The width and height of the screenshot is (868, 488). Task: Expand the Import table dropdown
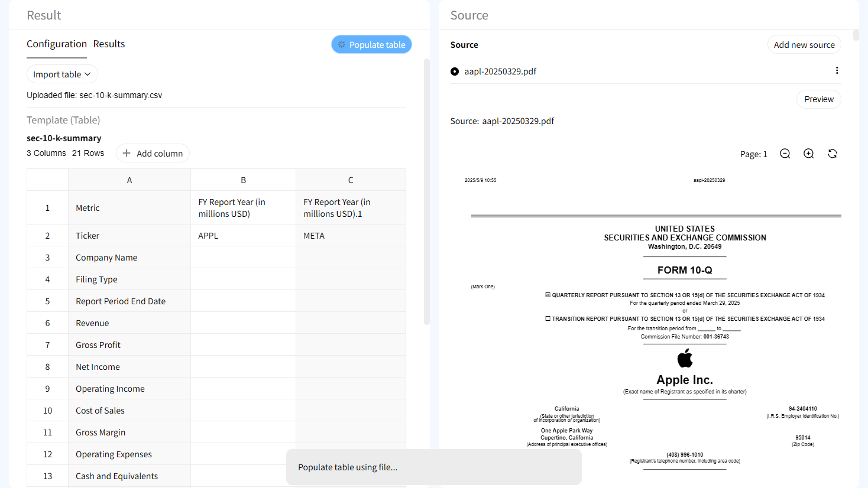coord(62,74)
